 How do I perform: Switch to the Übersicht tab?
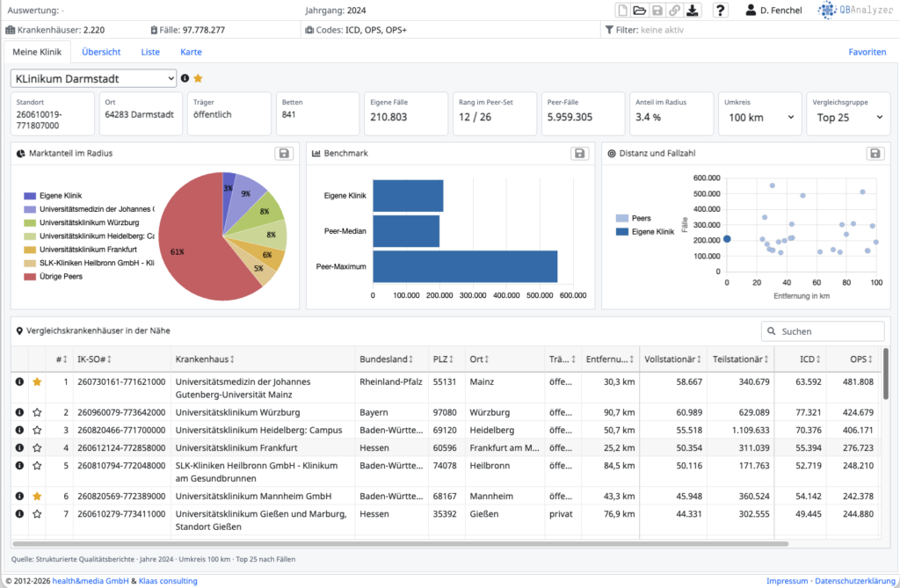coord(101,52)
